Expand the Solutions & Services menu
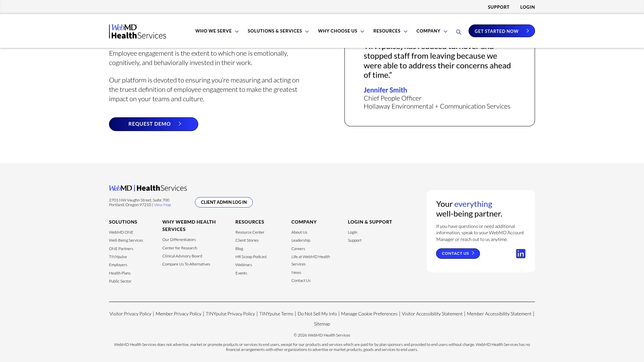 [278, 31]
